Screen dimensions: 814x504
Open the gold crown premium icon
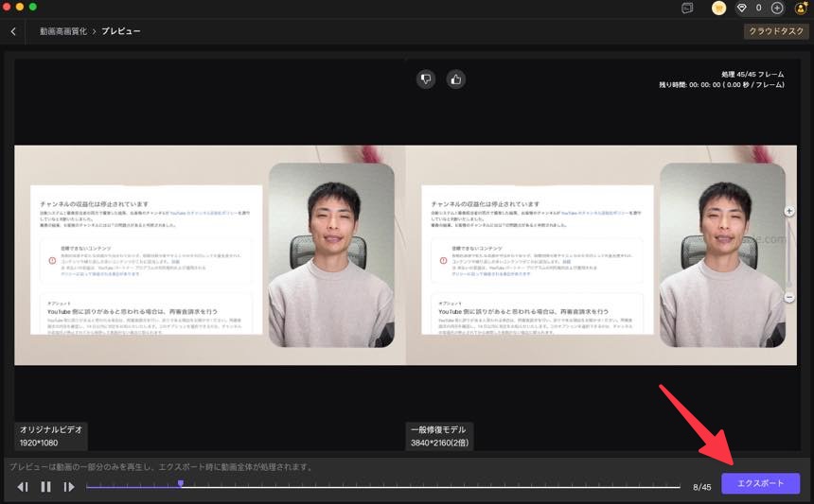tap(718, 8)
